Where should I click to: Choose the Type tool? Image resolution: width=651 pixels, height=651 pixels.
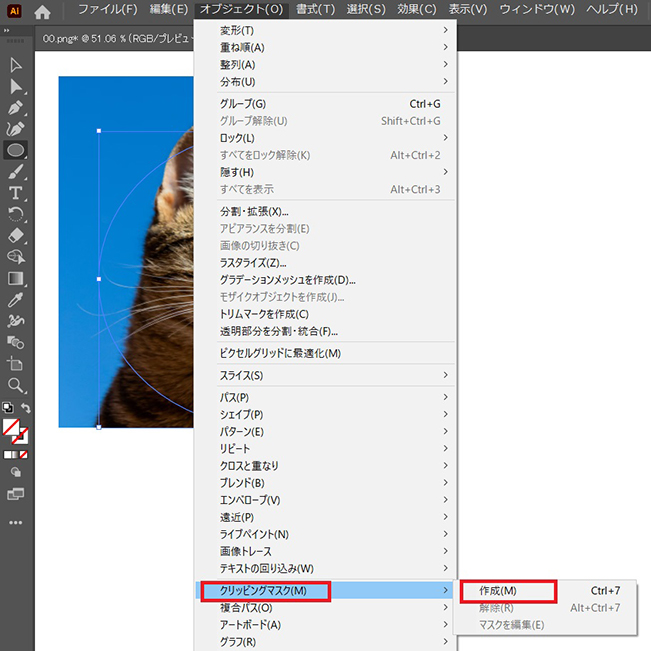pyautogui.click(x=15, y=193)
